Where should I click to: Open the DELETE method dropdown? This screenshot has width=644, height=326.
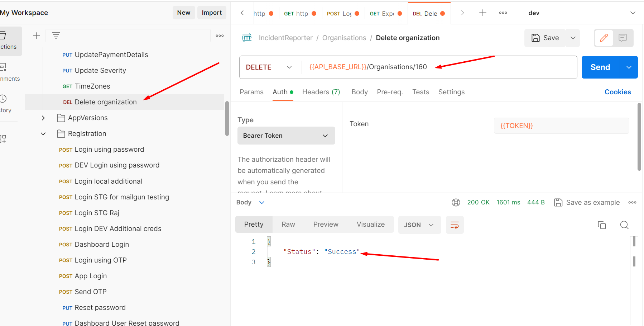pos(269,67)
